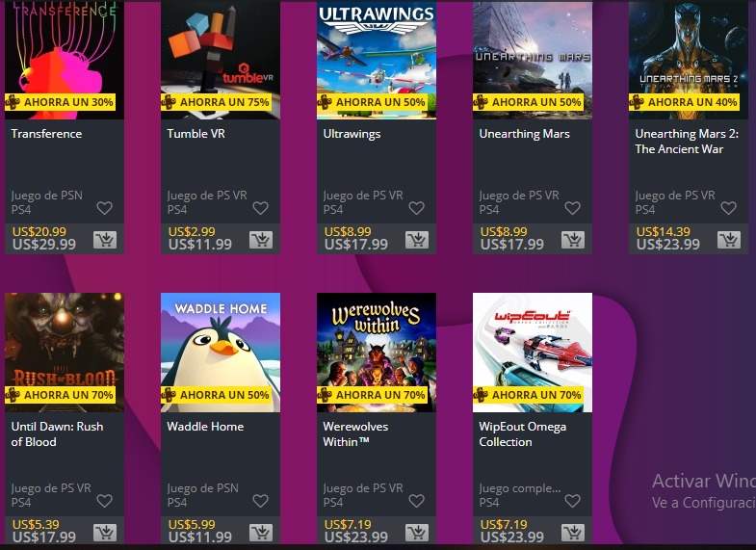Add WipEout Omega Collection to cart
756x550 pixels.
click(x=573, y=532)
